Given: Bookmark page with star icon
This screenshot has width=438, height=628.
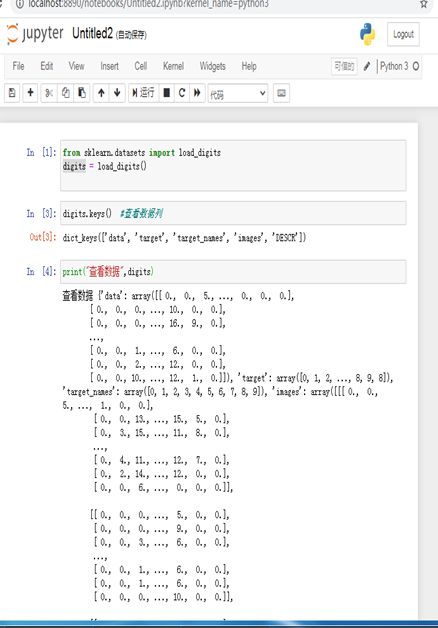Looking at the screenshot, I should pos(424,4).
